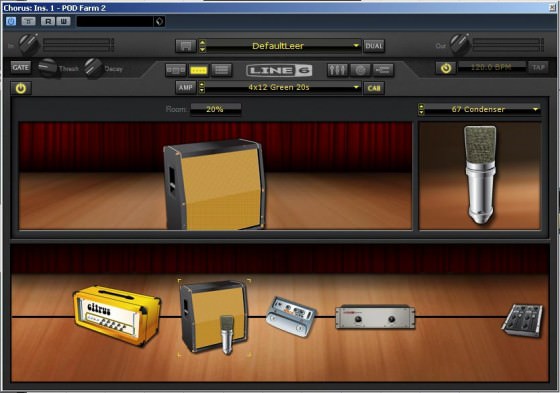Click the host bar button left of R

tap(29, 21)
